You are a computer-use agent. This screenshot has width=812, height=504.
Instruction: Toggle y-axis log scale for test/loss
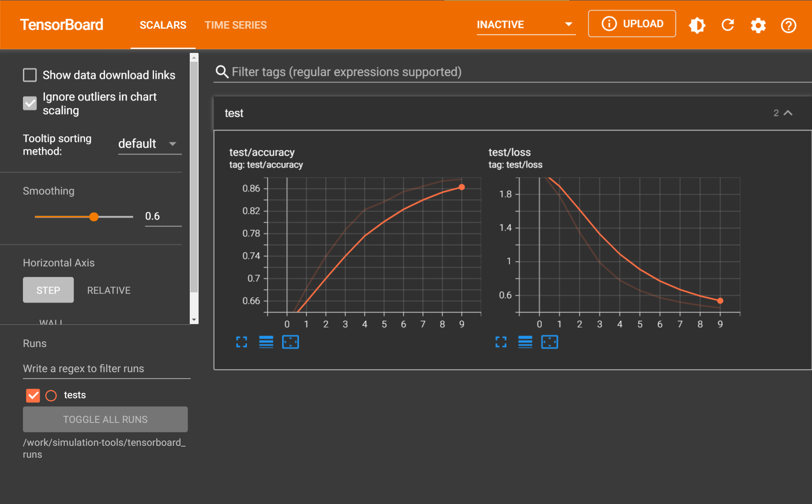click(525, 342)
